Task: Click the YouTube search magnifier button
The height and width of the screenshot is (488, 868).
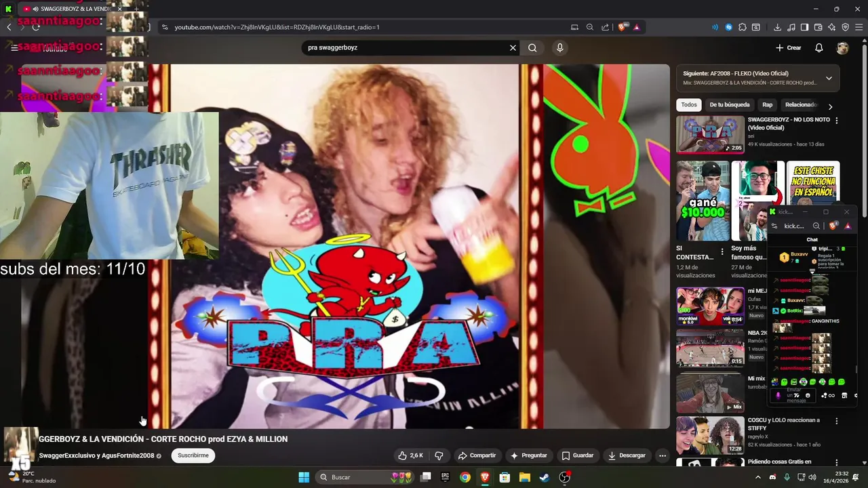Action: coord(532,47)
